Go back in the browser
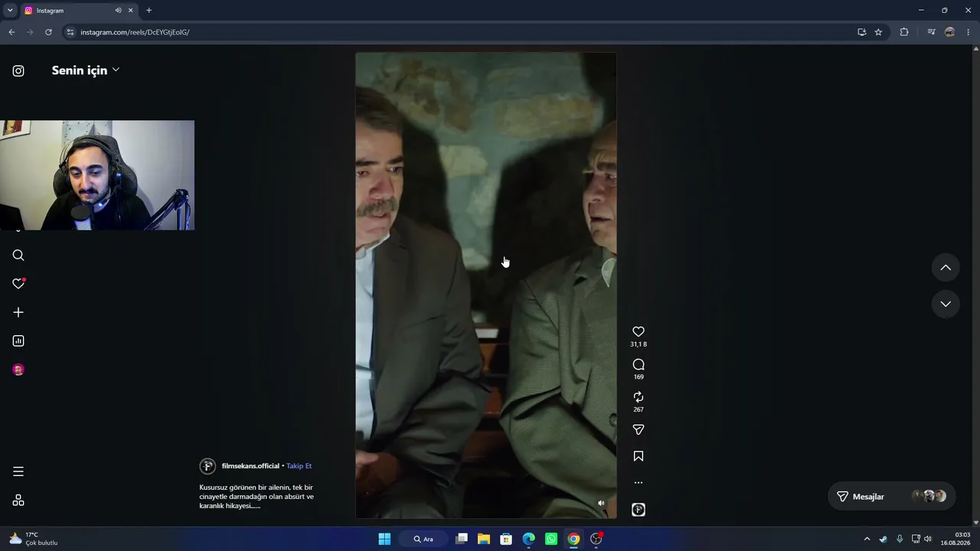This screenshot has width=980, height=551. pyautogui.click(x=11, y=32)
